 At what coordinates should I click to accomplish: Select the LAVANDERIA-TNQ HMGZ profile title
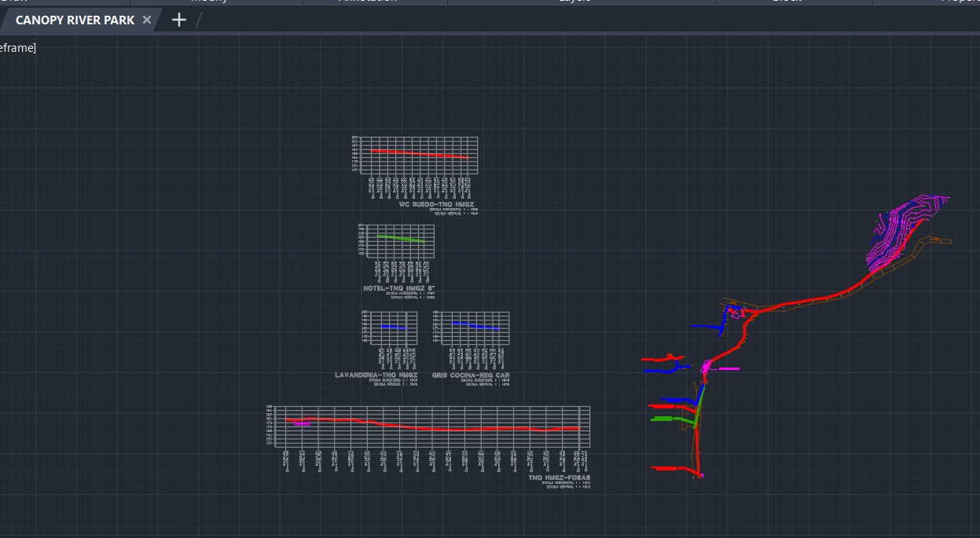[376, 375]
